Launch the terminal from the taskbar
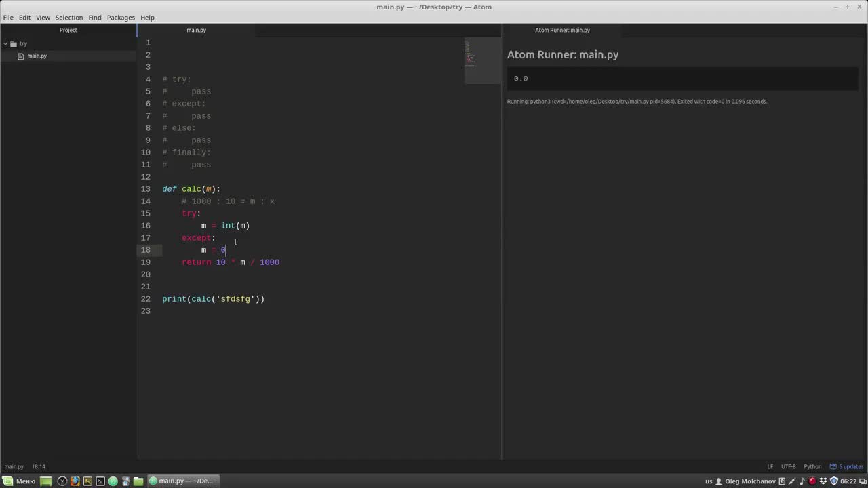Viewport: 868px width, 488px height. click(x=100, y=481)
